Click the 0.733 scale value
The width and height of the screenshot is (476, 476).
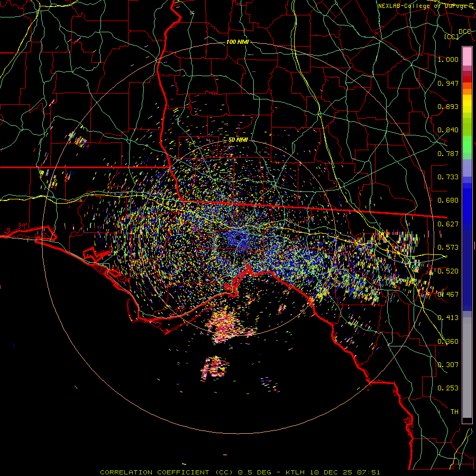point(448,177)
